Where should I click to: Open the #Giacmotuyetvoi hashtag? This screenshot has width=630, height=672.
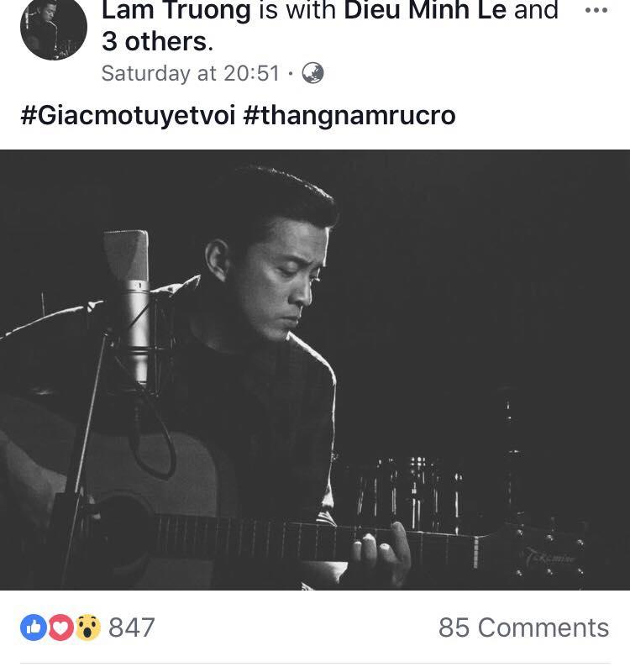point(128,115)
